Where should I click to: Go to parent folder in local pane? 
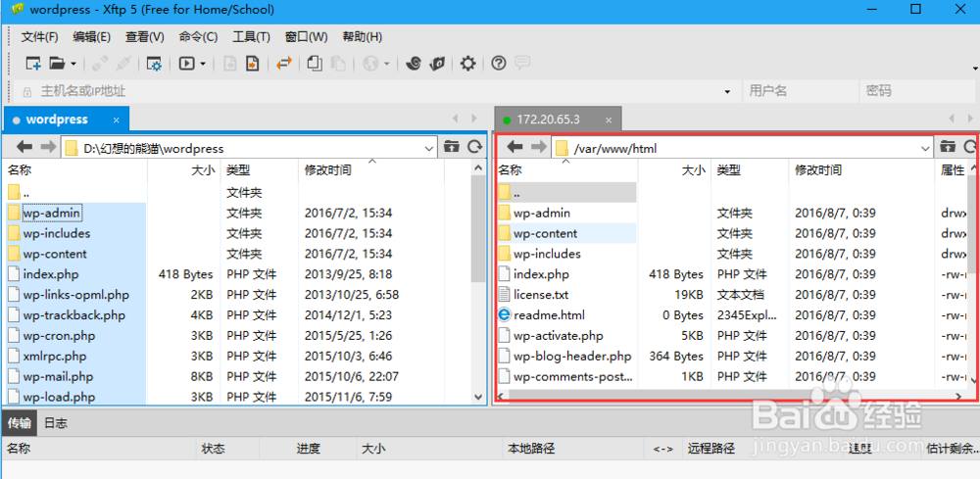451,147
